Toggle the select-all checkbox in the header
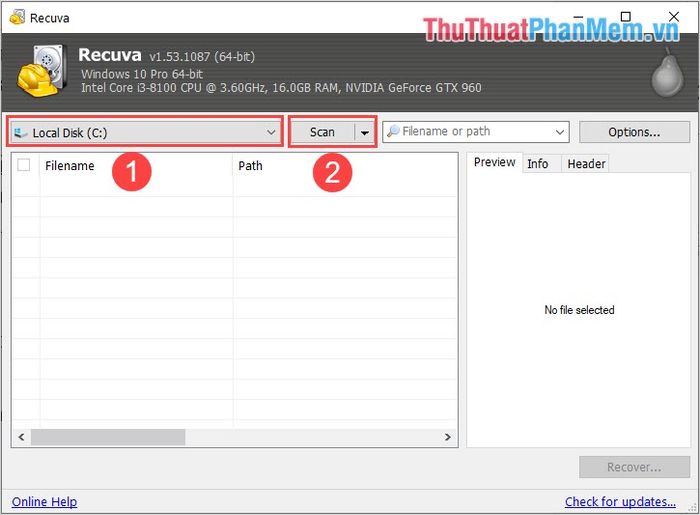Viewport: 700px width, 515px height. tap(24, 165)
